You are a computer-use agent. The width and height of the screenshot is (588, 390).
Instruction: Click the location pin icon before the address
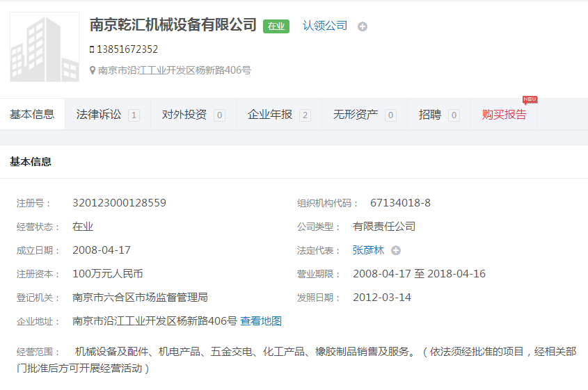[93, 70]
